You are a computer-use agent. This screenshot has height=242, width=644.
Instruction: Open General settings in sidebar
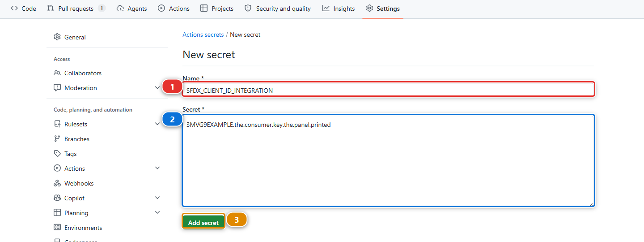click(107, 37)
